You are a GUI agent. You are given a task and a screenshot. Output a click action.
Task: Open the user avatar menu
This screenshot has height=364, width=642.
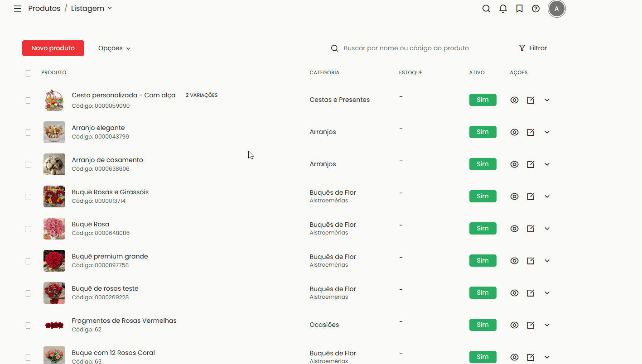tap(556, 9)
